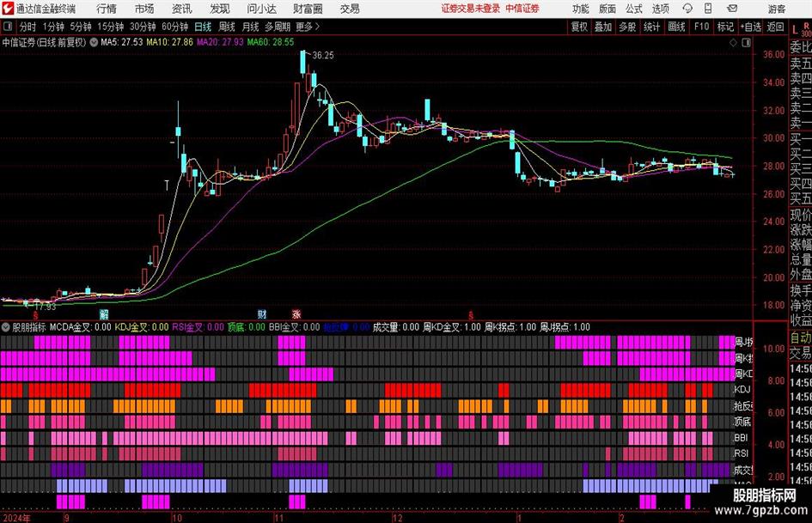
Task: Open the mobile phone icon
Action: point(708,9)
